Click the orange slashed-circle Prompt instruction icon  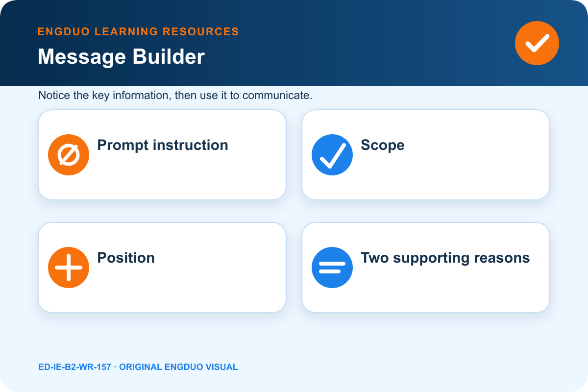pos(69,155)
